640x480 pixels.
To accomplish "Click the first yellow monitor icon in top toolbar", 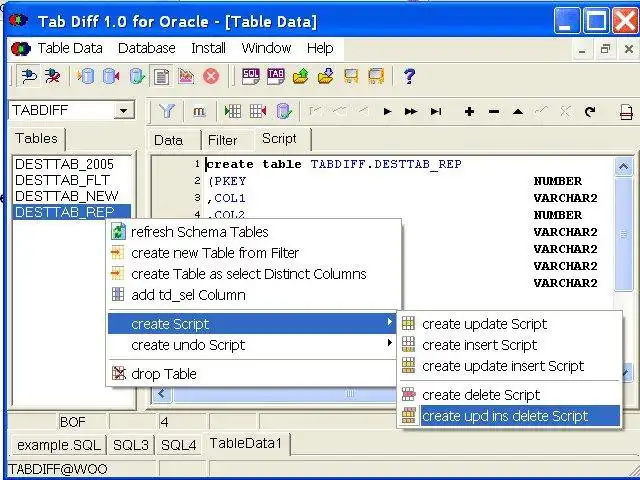I will [351, 76].
